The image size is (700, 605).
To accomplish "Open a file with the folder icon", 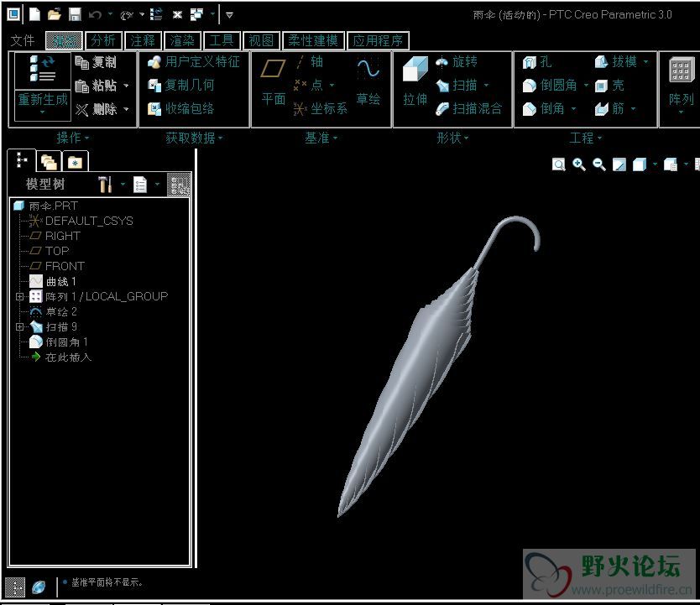I will point(55,15).
